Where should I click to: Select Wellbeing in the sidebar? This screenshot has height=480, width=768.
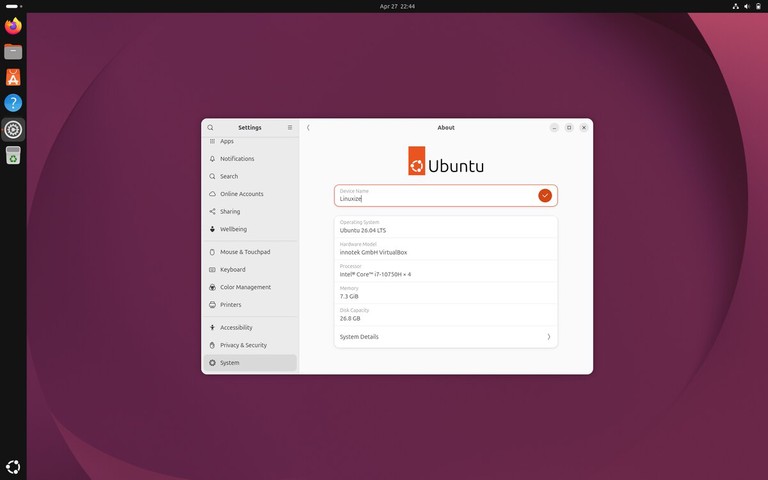(250, 229)
